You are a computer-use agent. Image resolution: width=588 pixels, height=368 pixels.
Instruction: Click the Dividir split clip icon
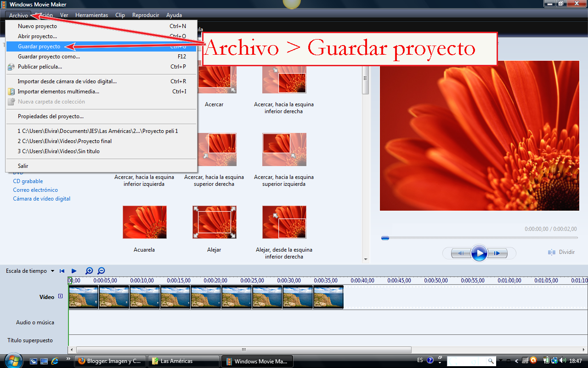tap(552, 252)
